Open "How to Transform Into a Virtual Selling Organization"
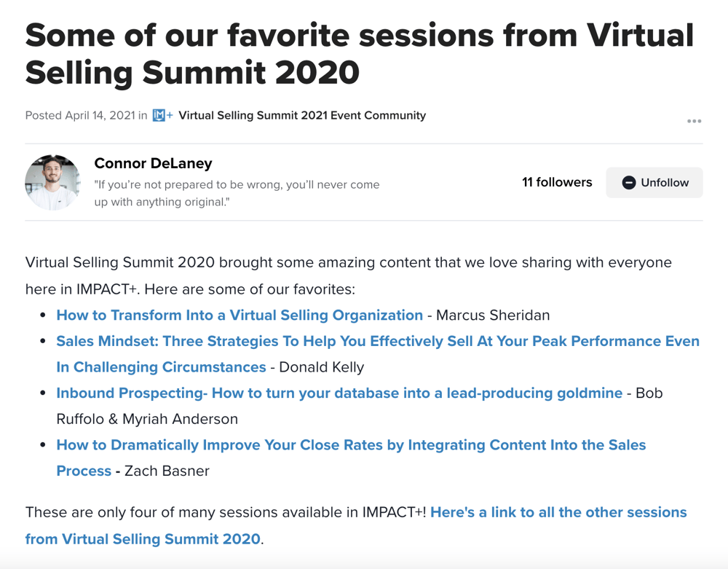 239,315
